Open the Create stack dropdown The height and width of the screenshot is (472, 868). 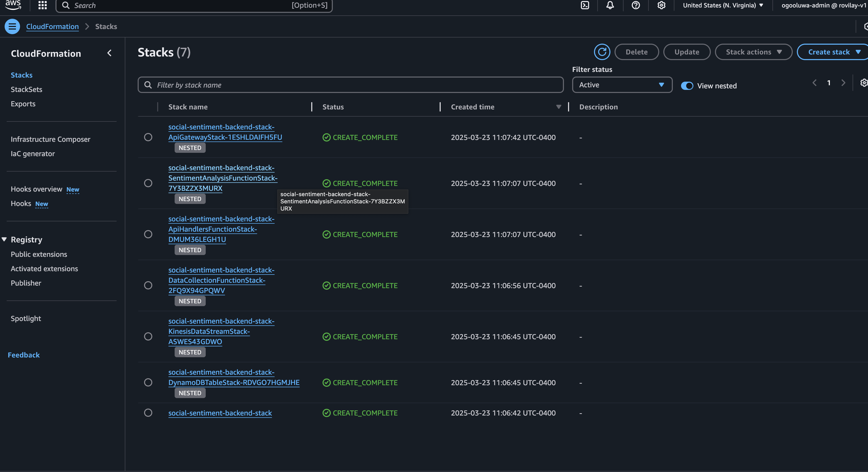coord(833,52)
